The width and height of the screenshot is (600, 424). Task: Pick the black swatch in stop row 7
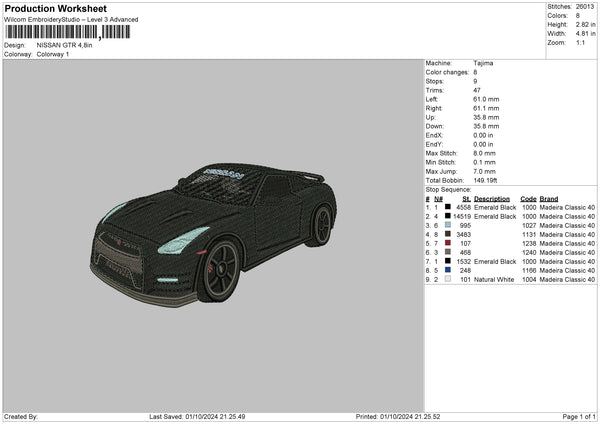(447, 261)
